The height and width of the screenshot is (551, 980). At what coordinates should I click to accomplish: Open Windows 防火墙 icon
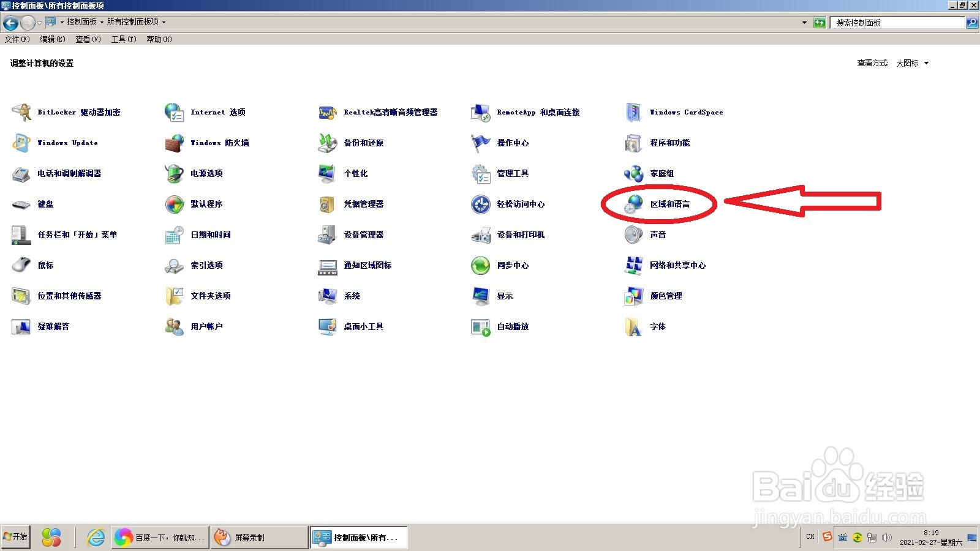[175, 143]
